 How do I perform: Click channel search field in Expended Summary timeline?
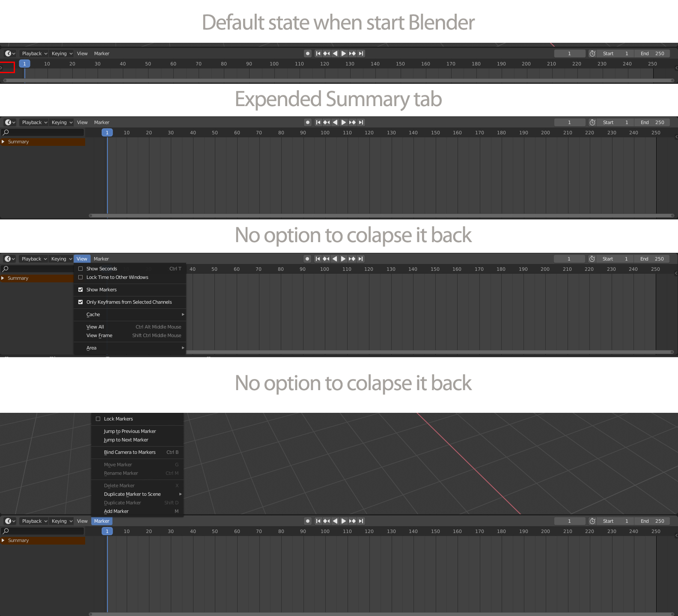point(43,132)
